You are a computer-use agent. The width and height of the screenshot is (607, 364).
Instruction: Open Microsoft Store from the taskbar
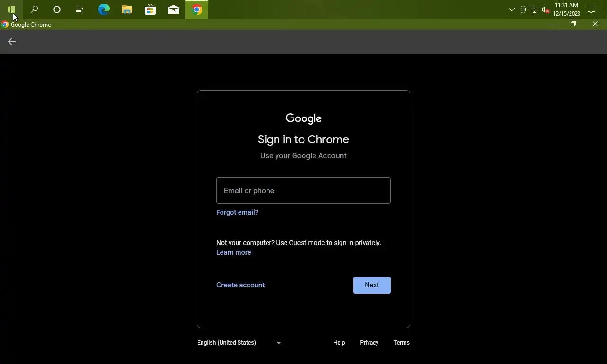point(150,9)
